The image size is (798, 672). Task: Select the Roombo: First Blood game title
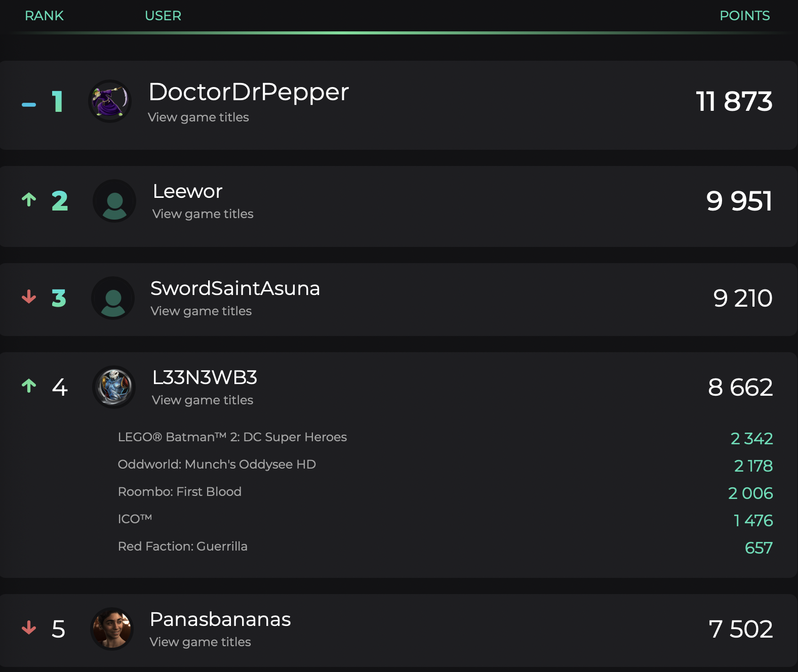(180, 492)
